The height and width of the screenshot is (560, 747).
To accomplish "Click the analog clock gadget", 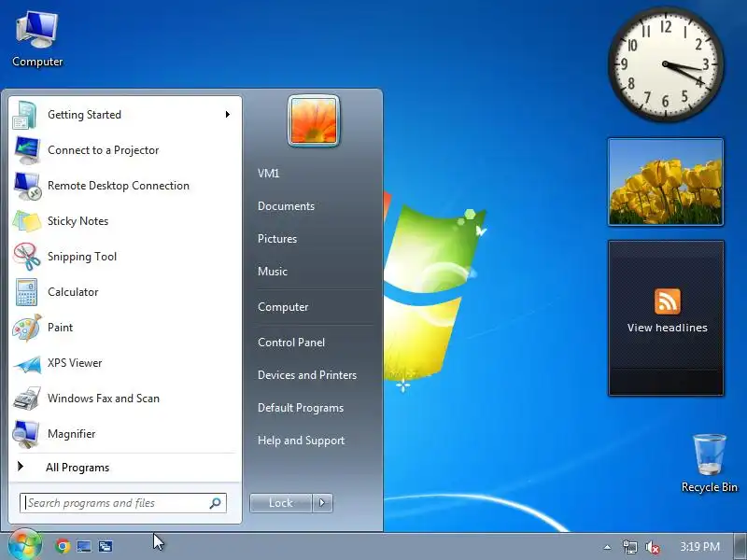I will click(666, 63).
